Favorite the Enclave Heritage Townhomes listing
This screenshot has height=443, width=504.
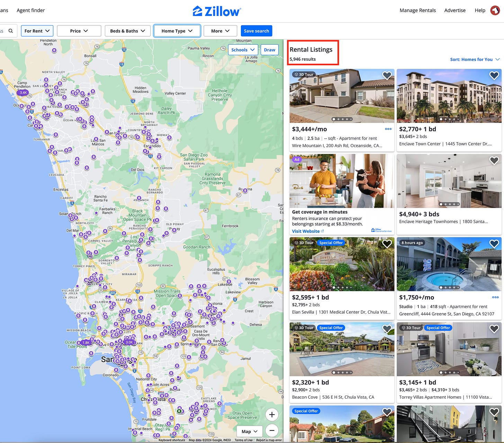coord(494,161)
